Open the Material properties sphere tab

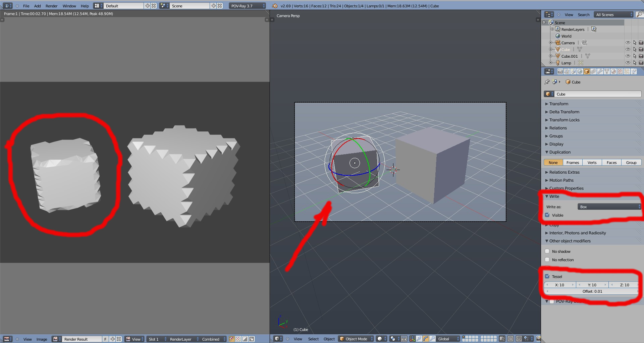pos(613,71)
